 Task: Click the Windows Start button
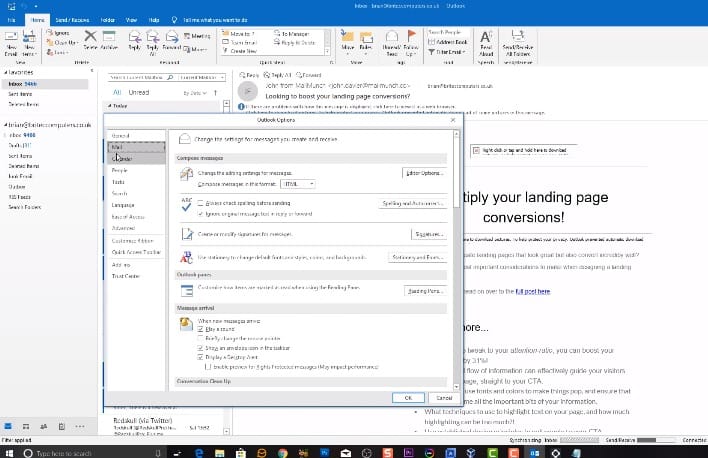(8, 452)
